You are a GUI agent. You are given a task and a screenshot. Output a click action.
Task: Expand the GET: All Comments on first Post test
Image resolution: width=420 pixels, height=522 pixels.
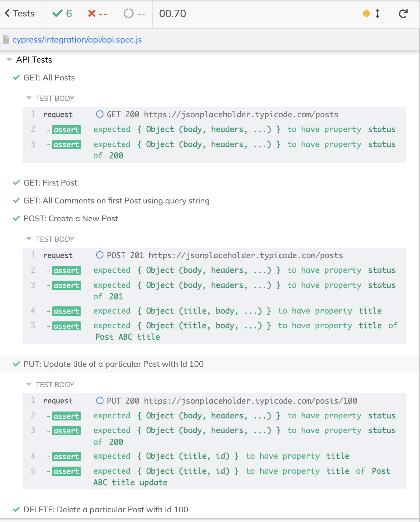[116, 201]
